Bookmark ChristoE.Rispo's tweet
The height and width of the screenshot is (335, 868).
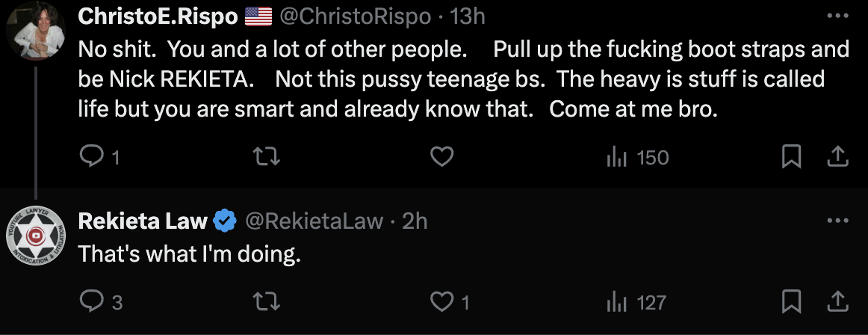click(792, 158)
